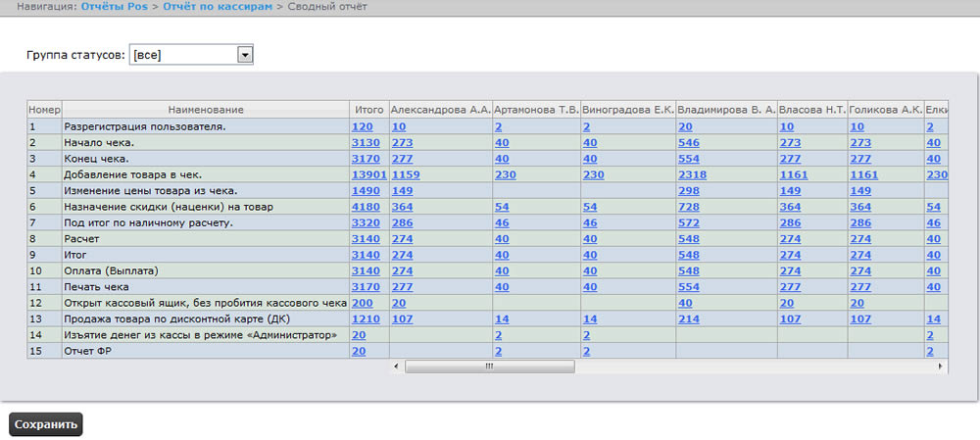
Task: Open total 3320 for Под итог по наличному
Action: pyautogui.click(x=366, y=222)
